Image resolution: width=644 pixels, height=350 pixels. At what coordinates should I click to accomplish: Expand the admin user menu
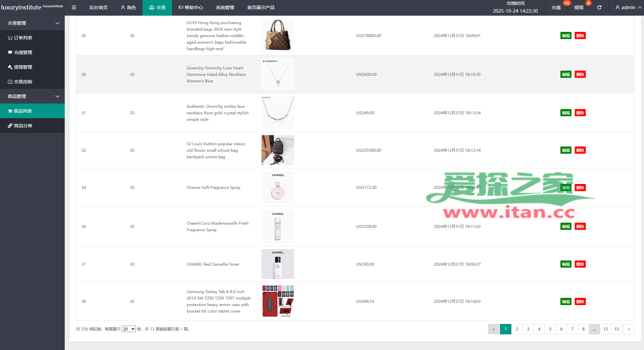[628, 7]
